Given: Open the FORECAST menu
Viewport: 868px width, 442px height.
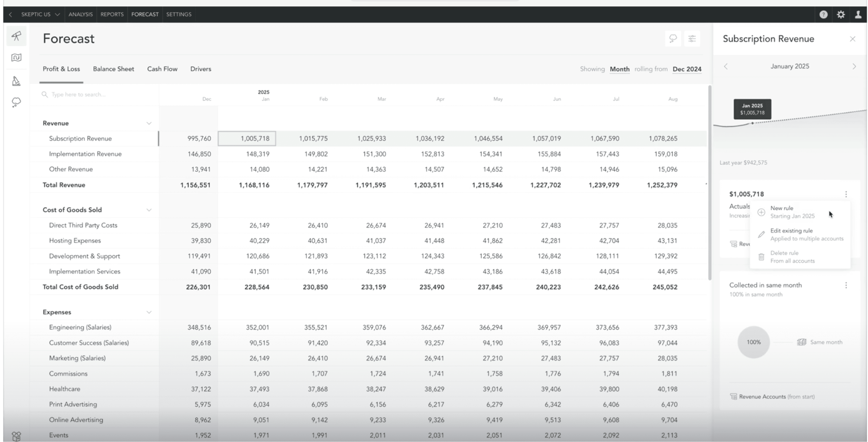Looking at the screenshot, I should (x=145, y=15).
